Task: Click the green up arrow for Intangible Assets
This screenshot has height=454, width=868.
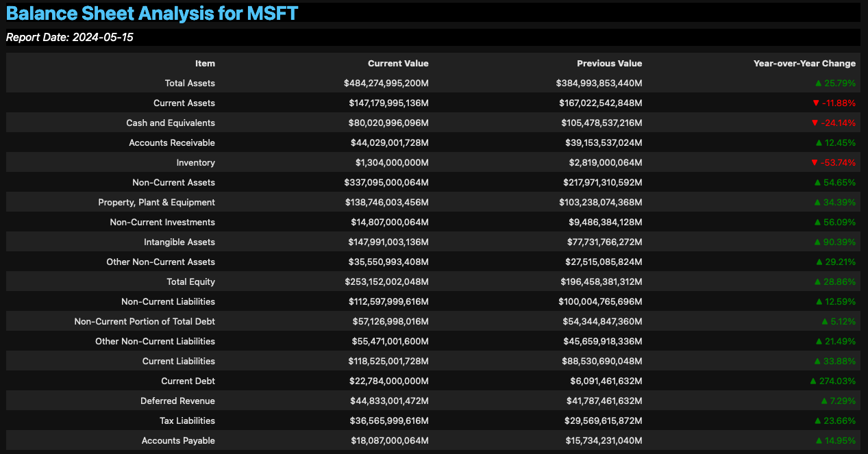Action: (817, 242)
